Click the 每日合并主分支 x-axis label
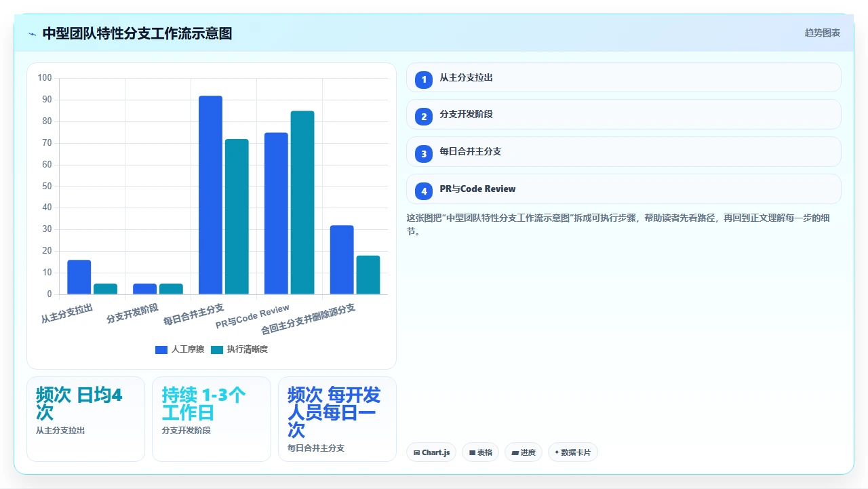This screenshot has width=868, height=489. click(x=194, y=315)
